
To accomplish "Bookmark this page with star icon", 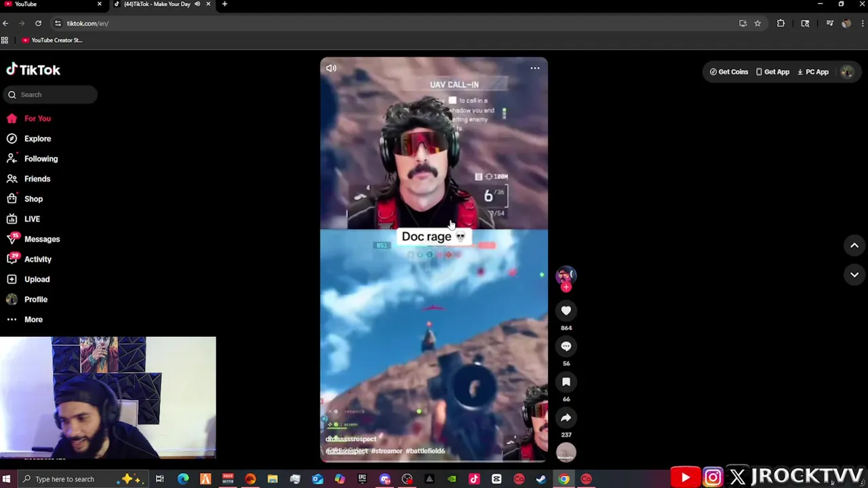I will point(757,23).
